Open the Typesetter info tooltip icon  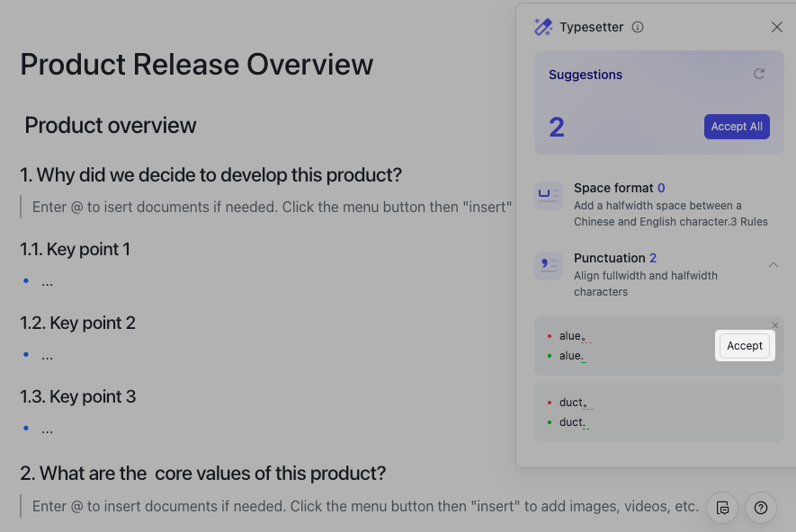click(638, 27)
